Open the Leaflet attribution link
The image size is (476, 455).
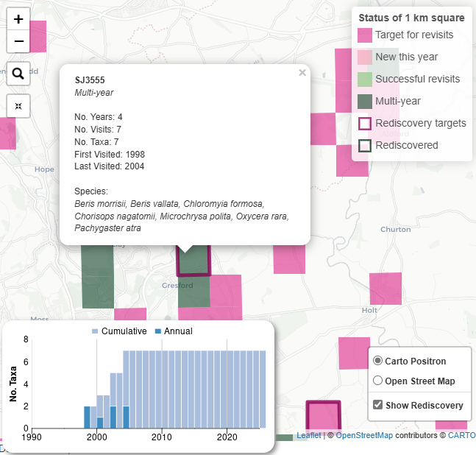pyautogui.click(x=309, y=435)
